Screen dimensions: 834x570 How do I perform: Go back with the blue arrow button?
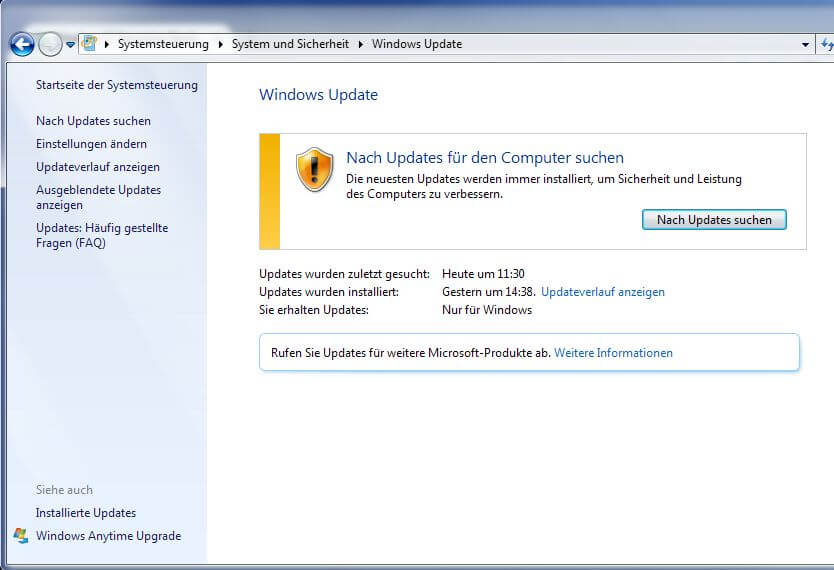pyautogui.click(x=22, y=45)
